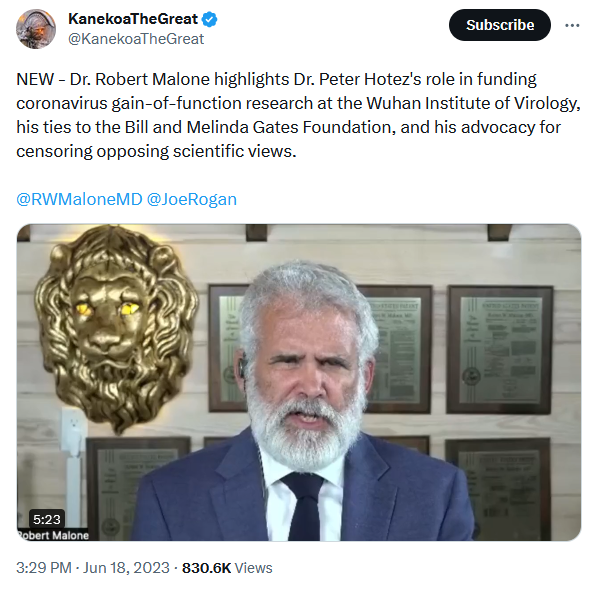Click "Wuhan Institute of Virology" in tweet text
Image resolution: width=594 pixels, height=590 pixels.
[473, 103]
